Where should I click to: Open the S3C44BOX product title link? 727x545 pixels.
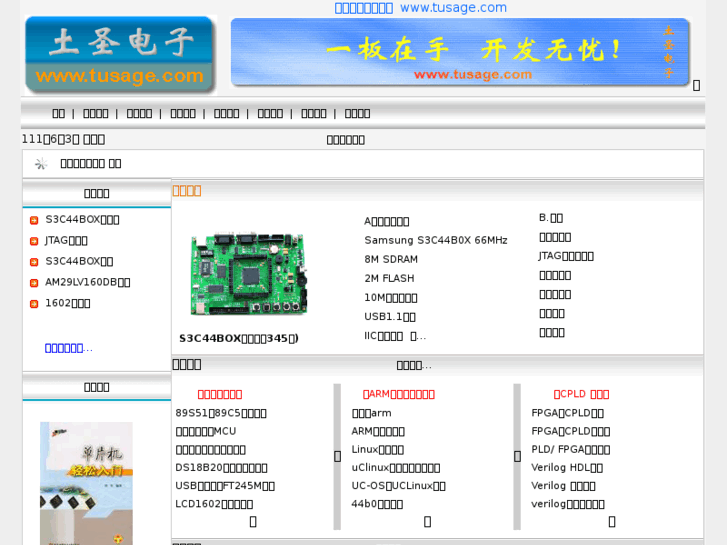[x=239, y=338]
